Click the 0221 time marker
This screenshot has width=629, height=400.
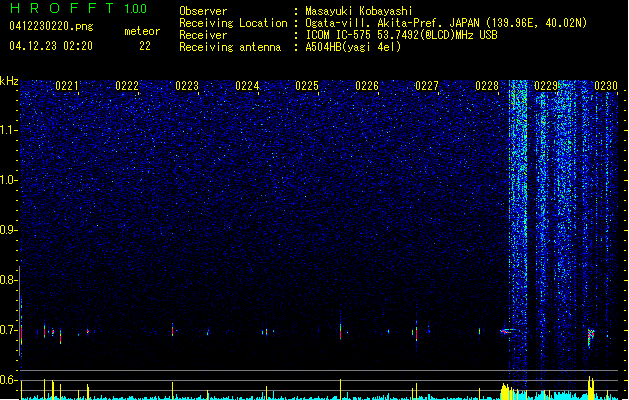pyautogui.click(x=67, y=86)
